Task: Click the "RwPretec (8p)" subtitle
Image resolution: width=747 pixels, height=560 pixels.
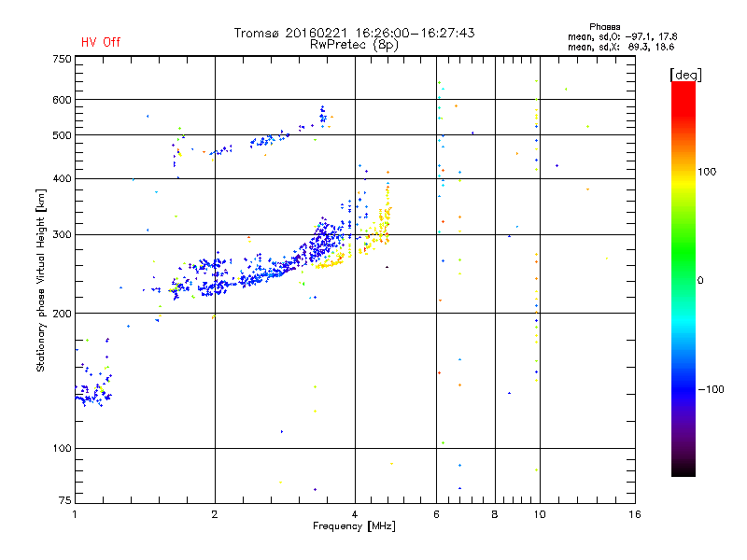Action: click(x=354, y=45)
